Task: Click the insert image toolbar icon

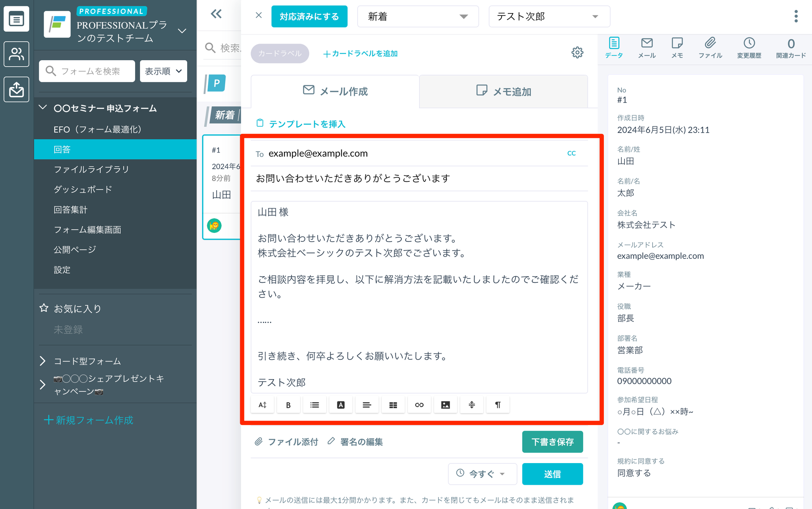Action: click(445, 405)
